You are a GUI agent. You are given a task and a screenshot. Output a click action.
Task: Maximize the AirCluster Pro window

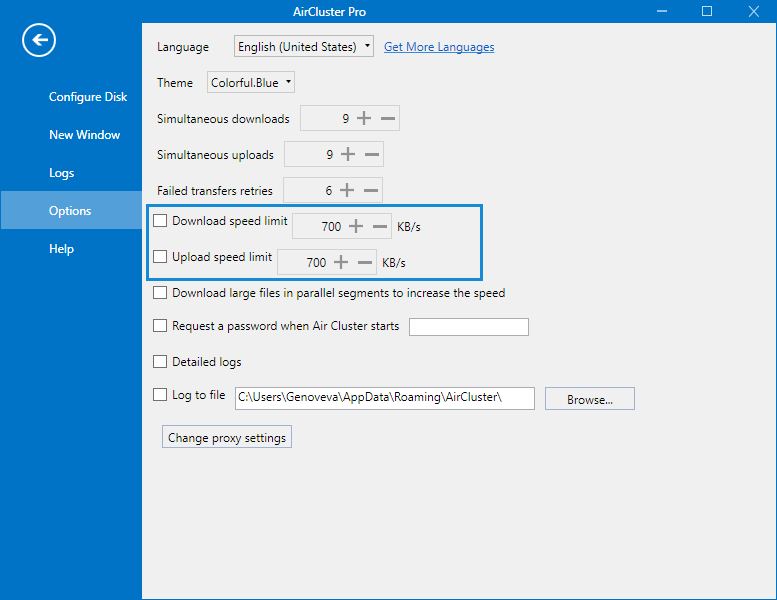point(707,11)
